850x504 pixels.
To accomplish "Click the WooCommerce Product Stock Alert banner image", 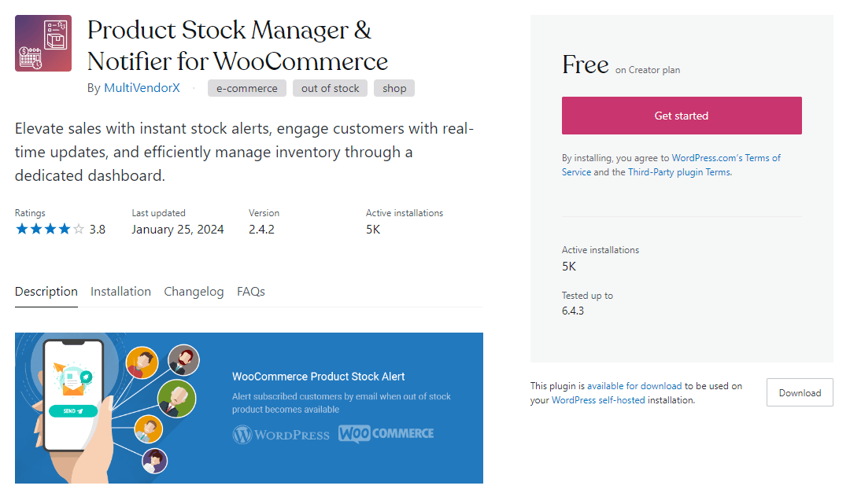I will (249, 407).
